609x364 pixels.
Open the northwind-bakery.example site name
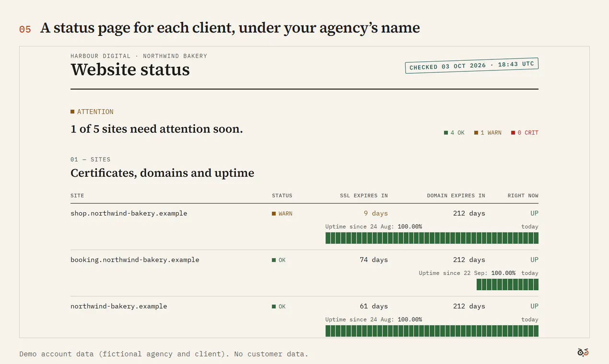pos(119,306)
